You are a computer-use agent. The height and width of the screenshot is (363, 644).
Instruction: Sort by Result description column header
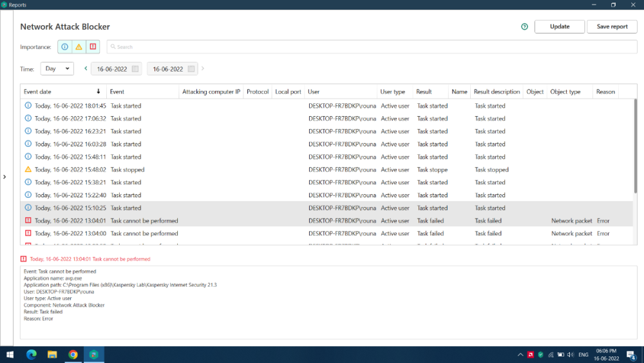pyautogui.click(x=497, y=92)
